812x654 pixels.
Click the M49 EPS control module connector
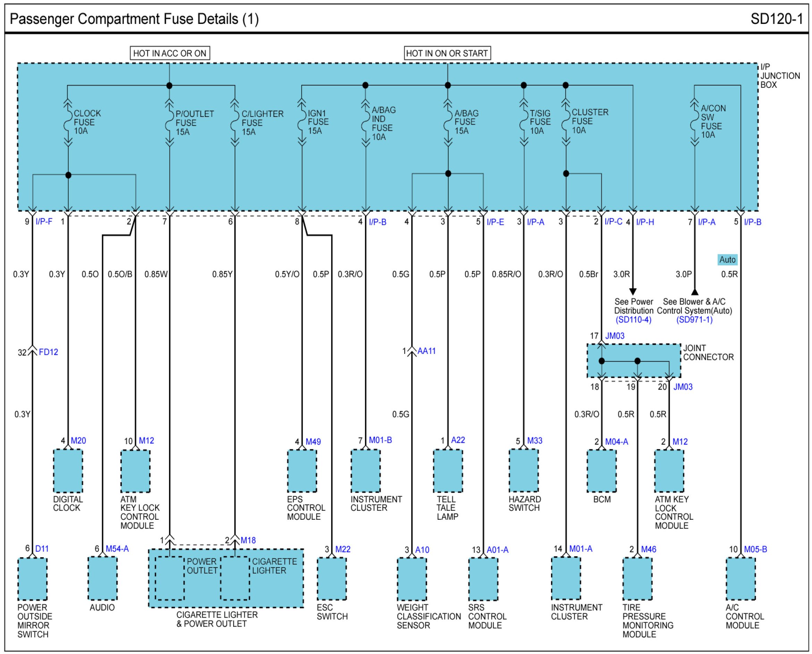[x=313, y=442]
